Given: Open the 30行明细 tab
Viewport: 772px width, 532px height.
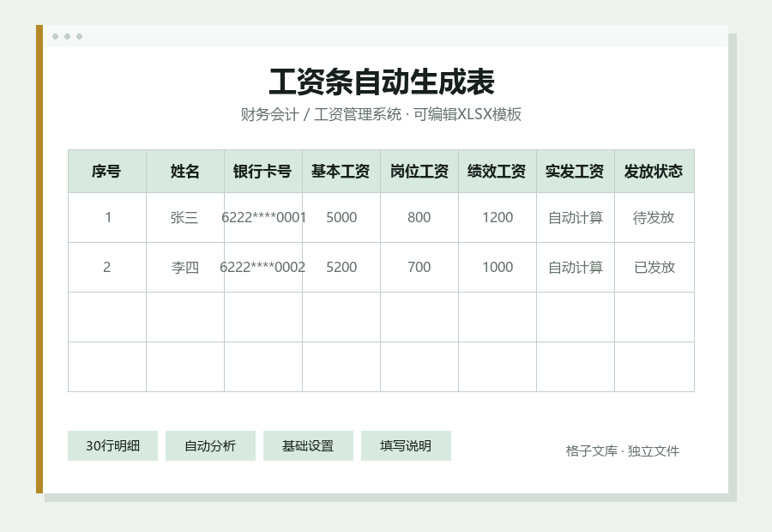Looking at the screenshot, I should click(x=112, y=446).
